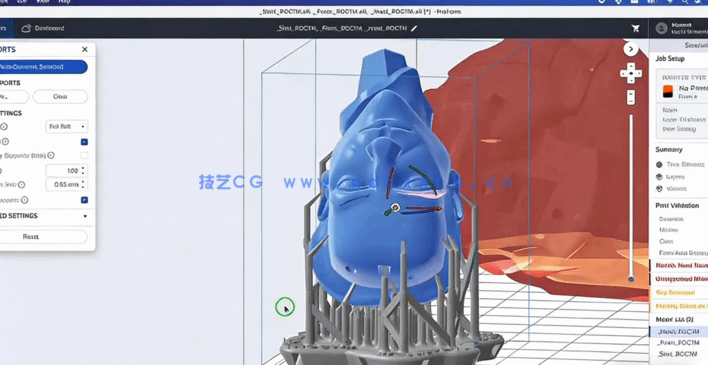Expand the Advanced Settings section

point(85,216)
